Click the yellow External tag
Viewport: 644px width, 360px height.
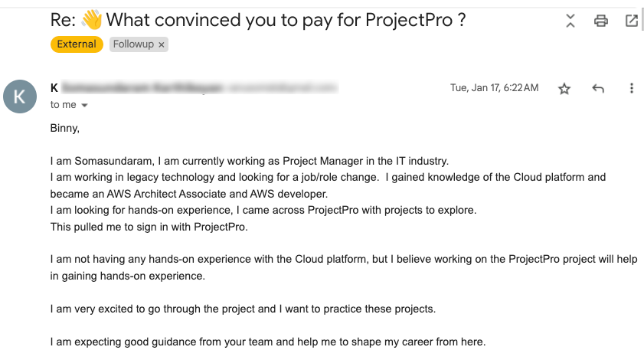(77, 44)
